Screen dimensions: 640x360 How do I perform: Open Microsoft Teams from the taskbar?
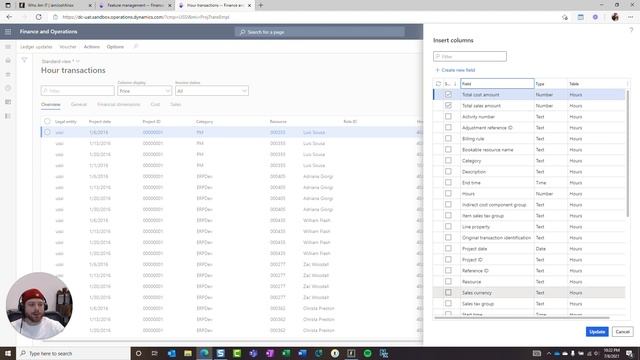coord(253,353)
